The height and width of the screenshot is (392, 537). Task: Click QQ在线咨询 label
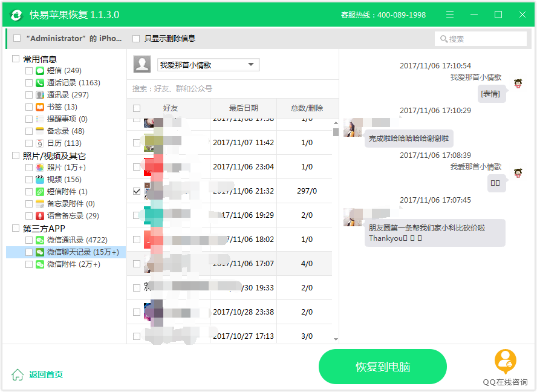506,382
